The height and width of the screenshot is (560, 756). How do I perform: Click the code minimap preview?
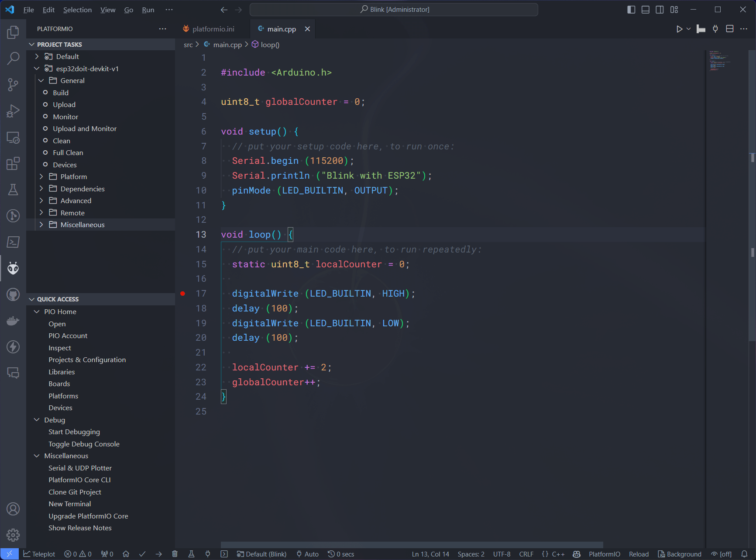720,61
